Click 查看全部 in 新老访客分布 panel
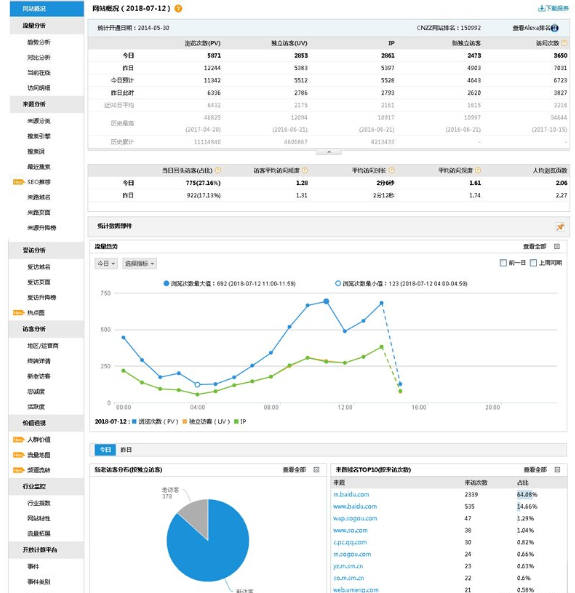 tap(294, 470)
